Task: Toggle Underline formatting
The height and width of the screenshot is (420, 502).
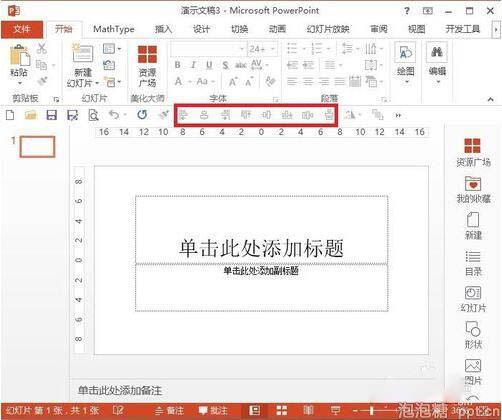Action: pyautogui.click(x=209, y=65)
